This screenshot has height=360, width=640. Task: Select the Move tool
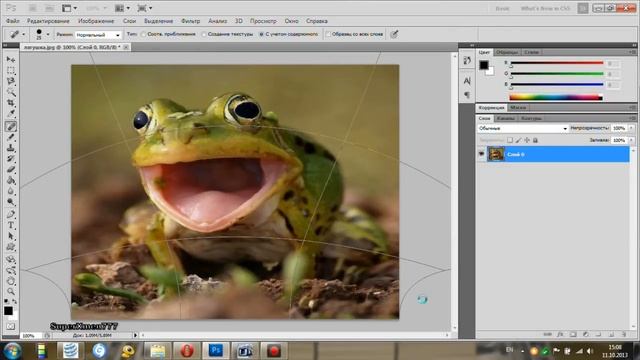coord(11,60)
